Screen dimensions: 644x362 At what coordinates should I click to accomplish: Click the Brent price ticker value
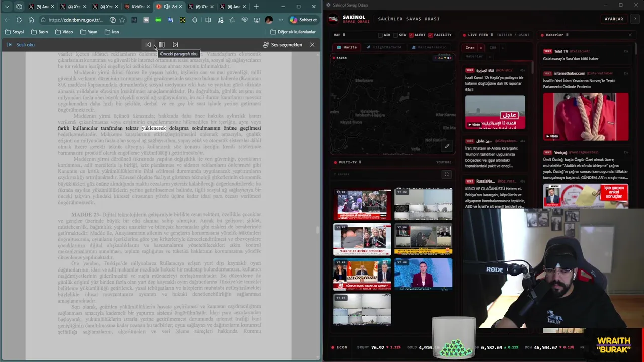(x=378, y=347)
